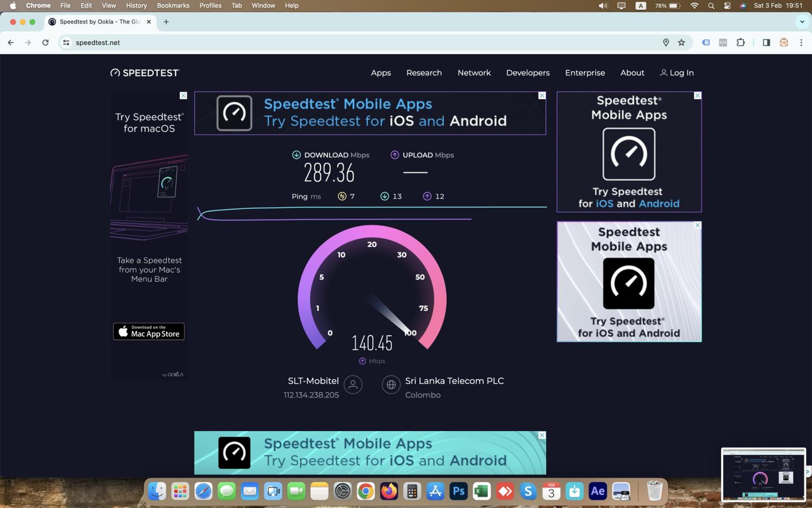The height and width of the screenshot is (508, 812).
Task: Click the globe server icon
Action: pos(391,384)
